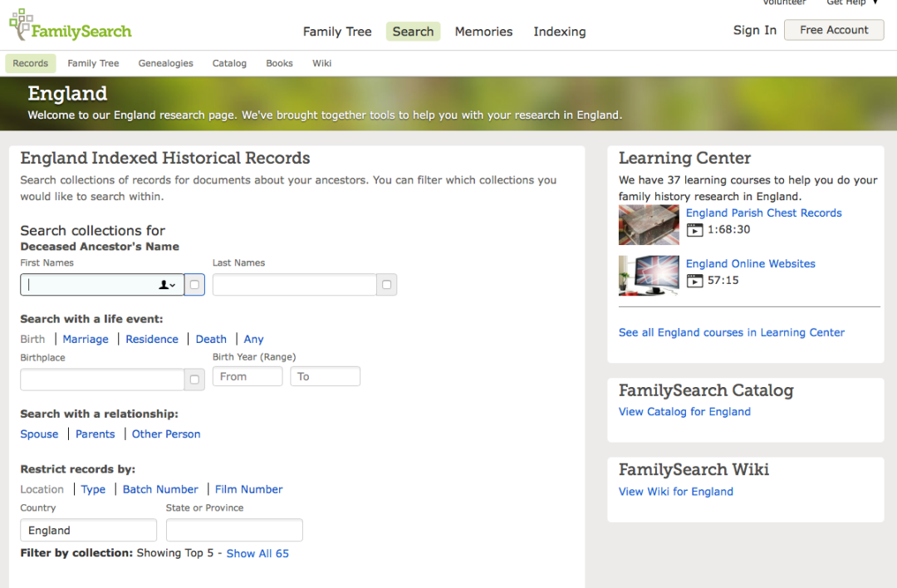Image resolution: width=897 pixels, height=588 pixels.
Task: Click the Sign In link
Action: point(754,30)
